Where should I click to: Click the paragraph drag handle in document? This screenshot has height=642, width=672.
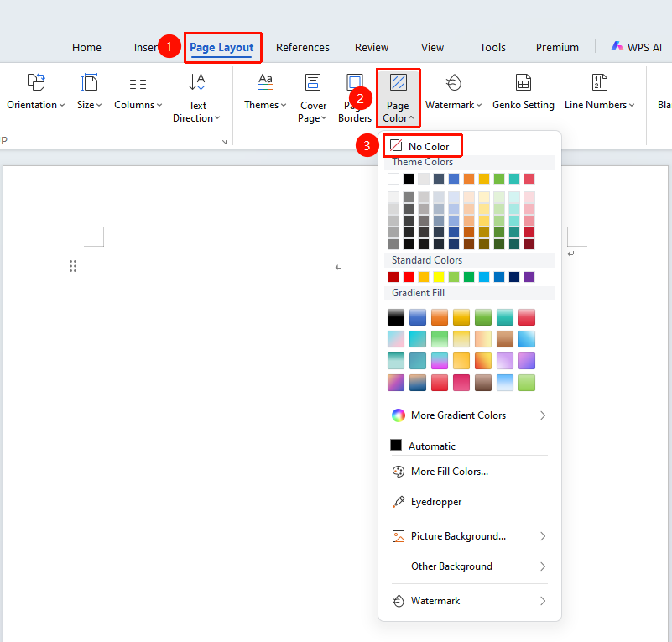tap(73, 266)
